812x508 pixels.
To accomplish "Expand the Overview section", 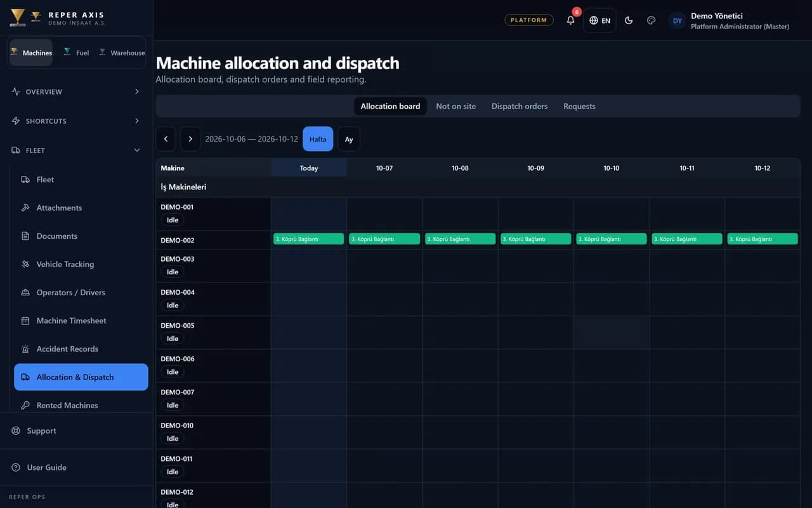I will point(76,92).
